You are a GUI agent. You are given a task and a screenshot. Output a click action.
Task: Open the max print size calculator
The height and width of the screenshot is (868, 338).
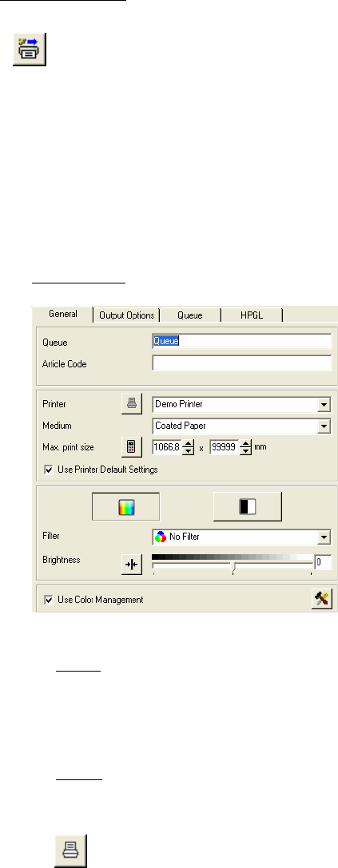point(133,446)
